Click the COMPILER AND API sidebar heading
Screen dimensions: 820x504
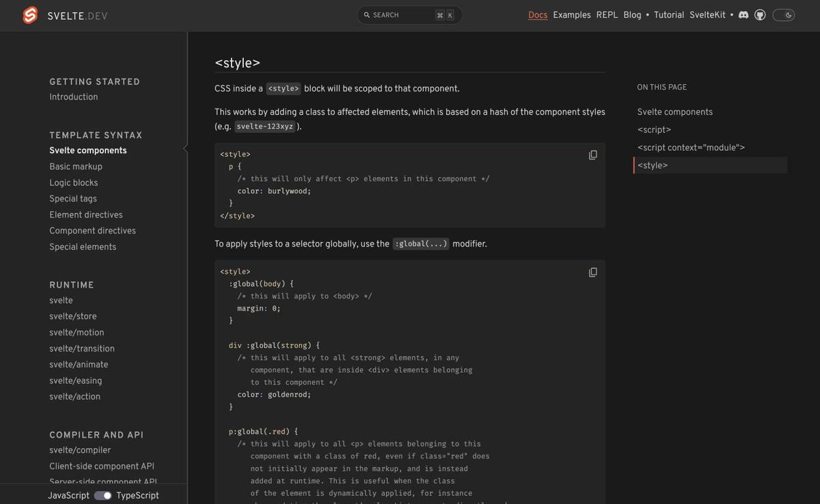(96, 435)
